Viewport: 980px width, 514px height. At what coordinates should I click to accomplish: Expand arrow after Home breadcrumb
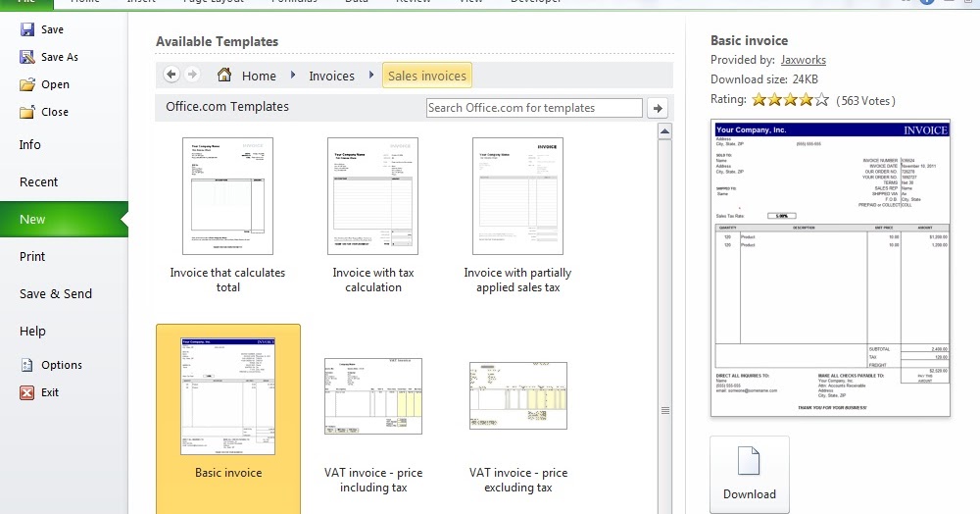[292, 75]
